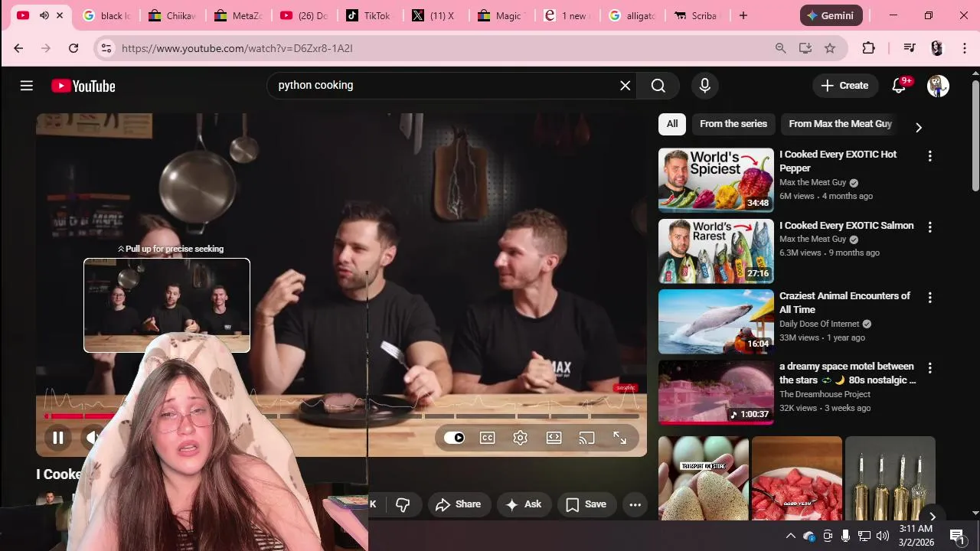Open the Create menu
This screenshot has width=980, height=551.
[x=845, y=86]
